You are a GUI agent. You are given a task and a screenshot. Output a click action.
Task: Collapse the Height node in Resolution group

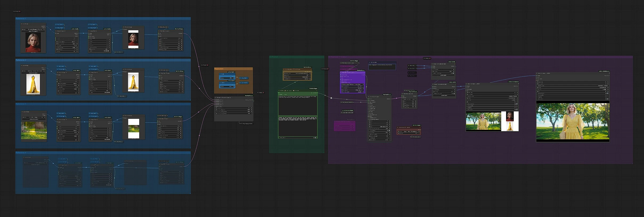(x=221, y=82)
